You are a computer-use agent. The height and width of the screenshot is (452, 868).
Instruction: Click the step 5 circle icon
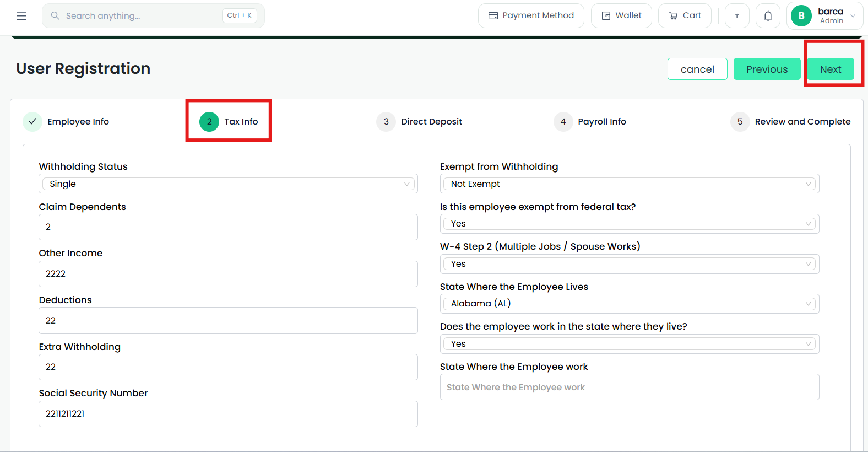tap(740, 121)
